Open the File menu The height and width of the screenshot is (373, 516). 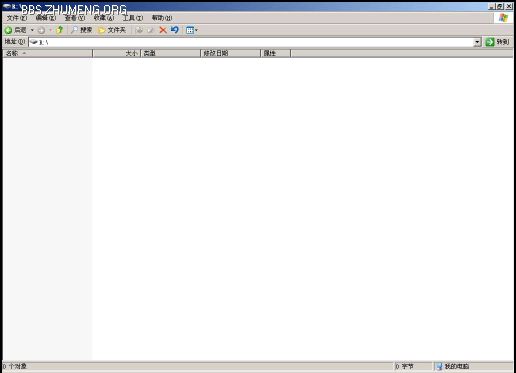16,18
